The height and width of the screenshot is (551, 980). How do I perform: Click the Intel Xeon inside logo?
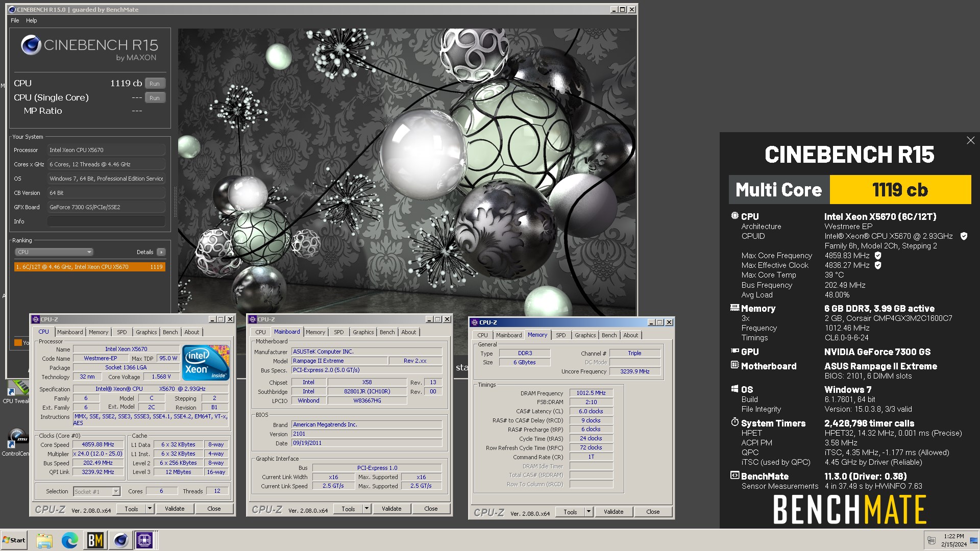206,363
